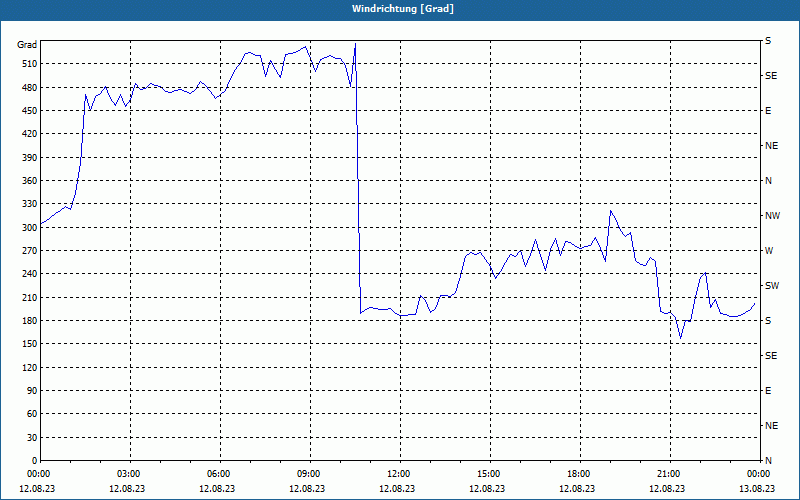Image resolution: width=800 pixels, height=500 pixels.
Task: Click the 90 degree tick label
Action: click(x=32, y=390)
